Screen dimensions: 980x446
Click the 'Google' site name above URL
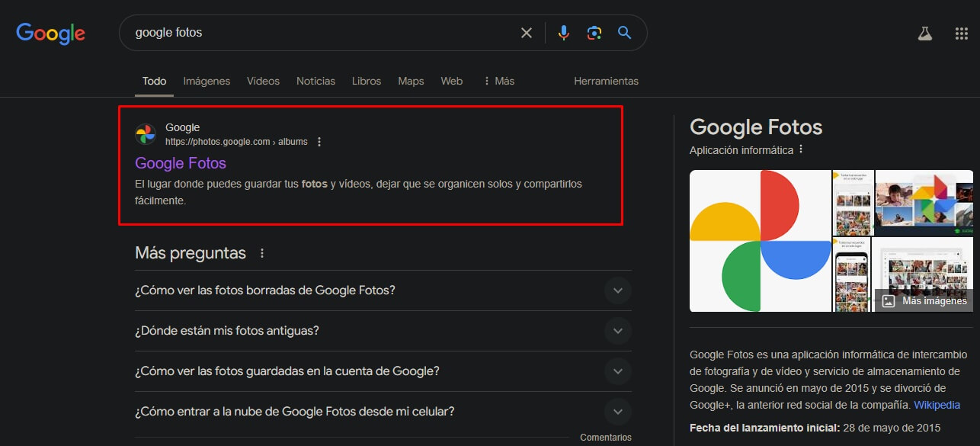tap(182, 127)
